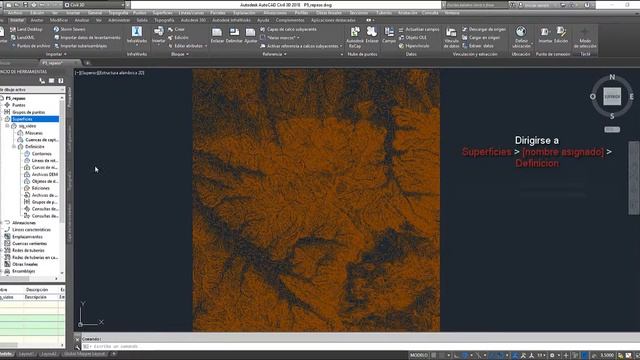
Task: Click the Delimitar reference icon
Action: pos(234,32)
